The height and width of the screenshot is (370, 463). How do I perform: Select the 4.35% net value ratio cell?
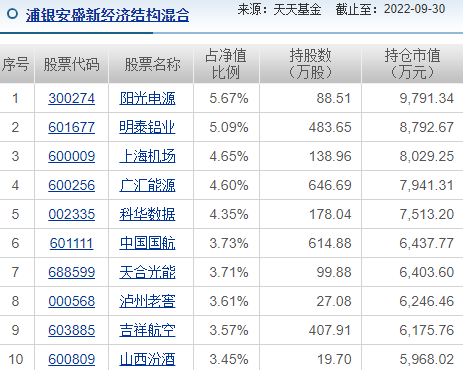pyautogui.click(x=226, y=214)
